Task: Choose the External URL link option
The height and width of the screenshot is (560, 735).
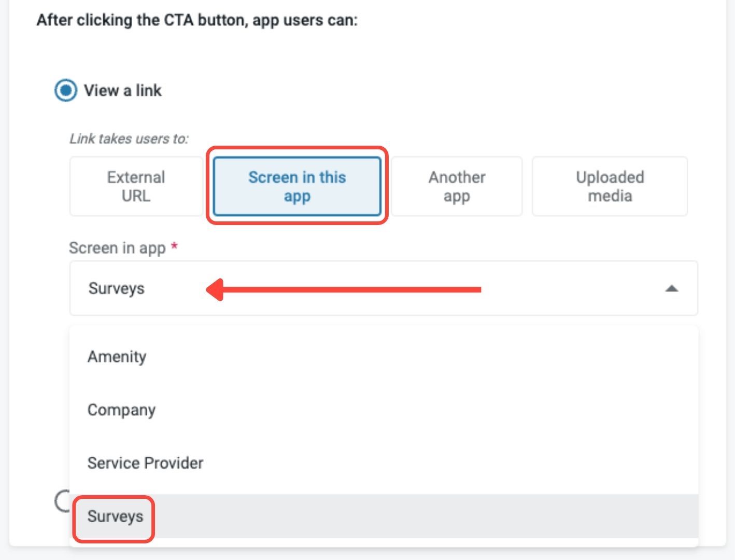Action: pos(136,186)
